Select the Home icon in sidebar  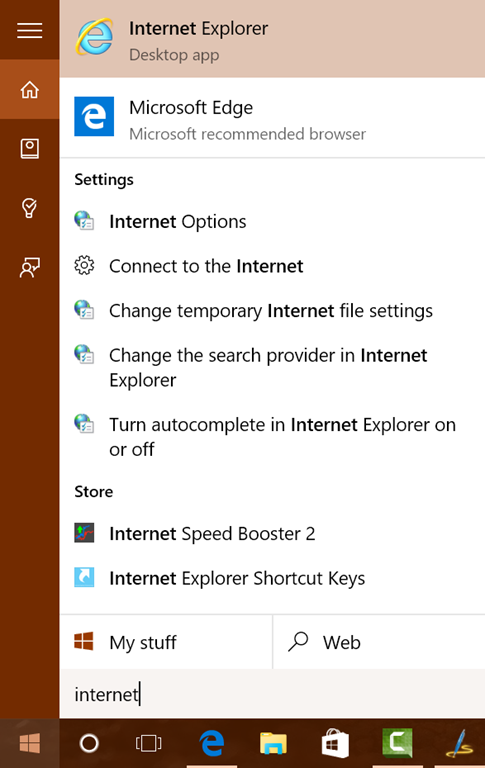pyautogui.click(x=29, y=90)
